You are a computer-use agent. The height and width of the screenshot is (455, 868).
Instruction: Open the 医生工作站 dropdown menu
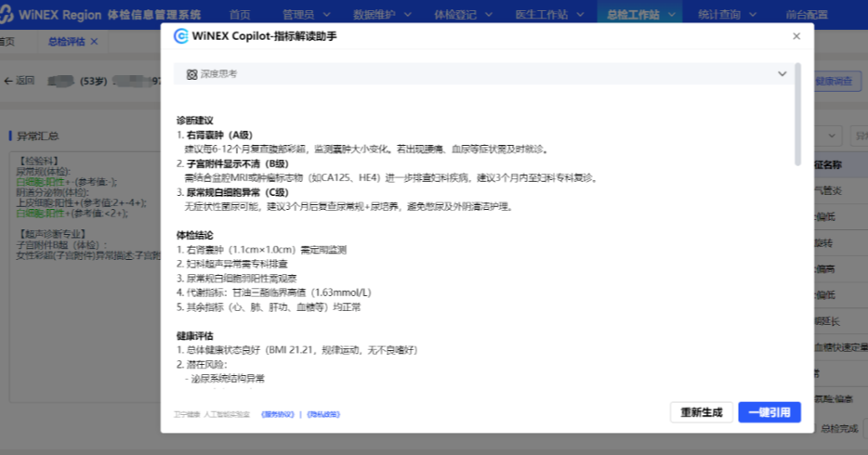549,15
